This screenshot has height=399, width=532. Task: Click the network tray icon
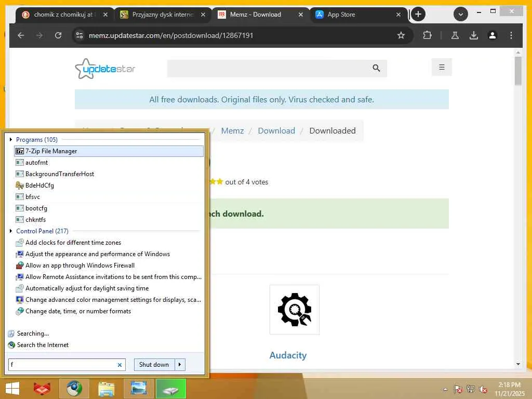pyautogui.click(x=471, y=389)
